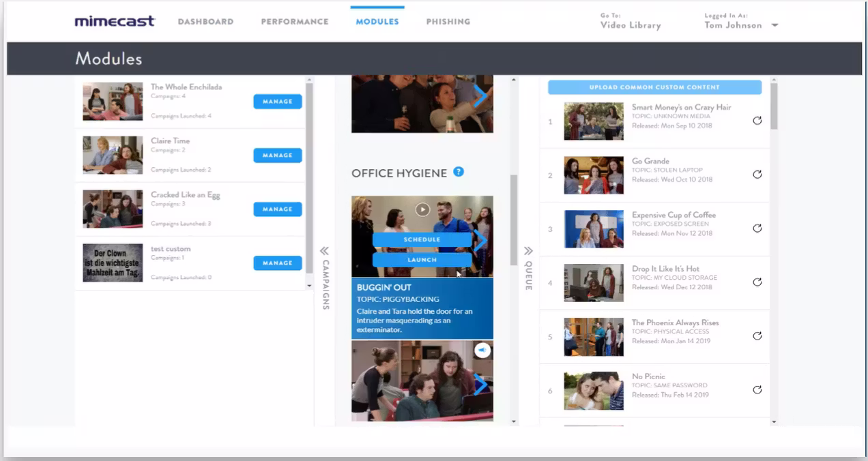Click the Upload Common Custom Content button

tap(653, 87)
